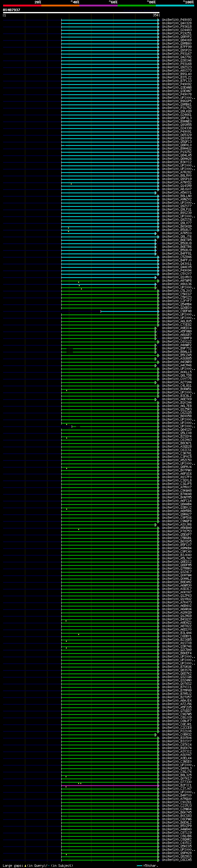
Task: Click the UniRef100_Q8LJT6 label
Action: [177, 236]
